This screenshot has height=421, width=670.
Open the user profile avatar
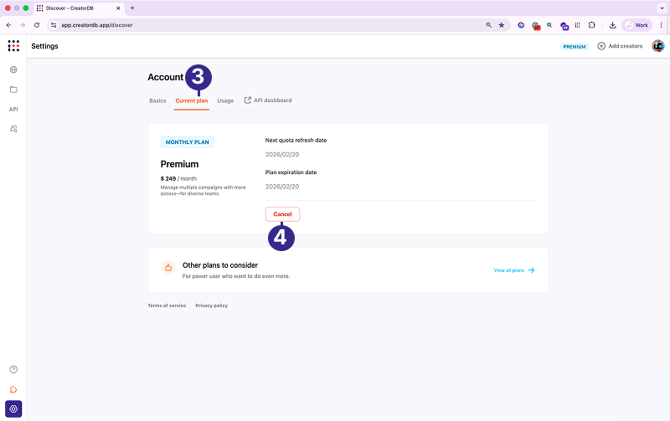[x=658, y=46]
